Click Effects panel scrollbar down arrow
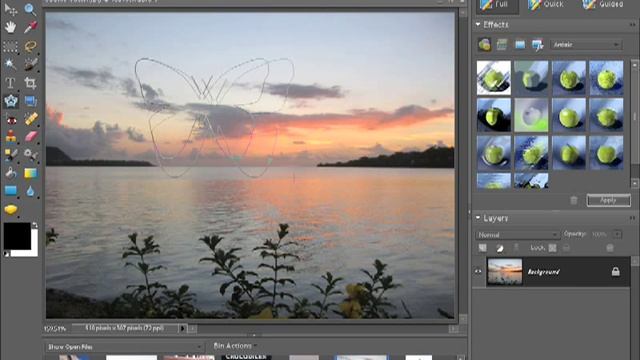640x360 pixels. tap(635, 183)
